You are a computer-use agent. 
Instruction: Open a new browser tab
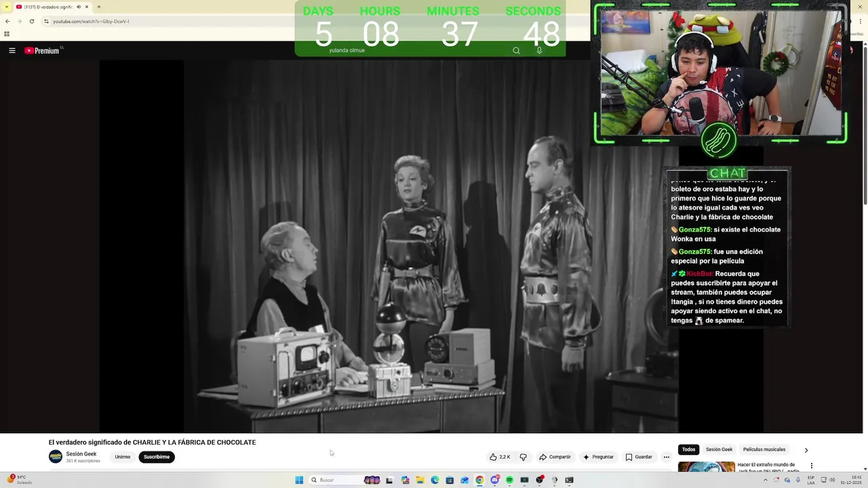[x=99, y=7]
